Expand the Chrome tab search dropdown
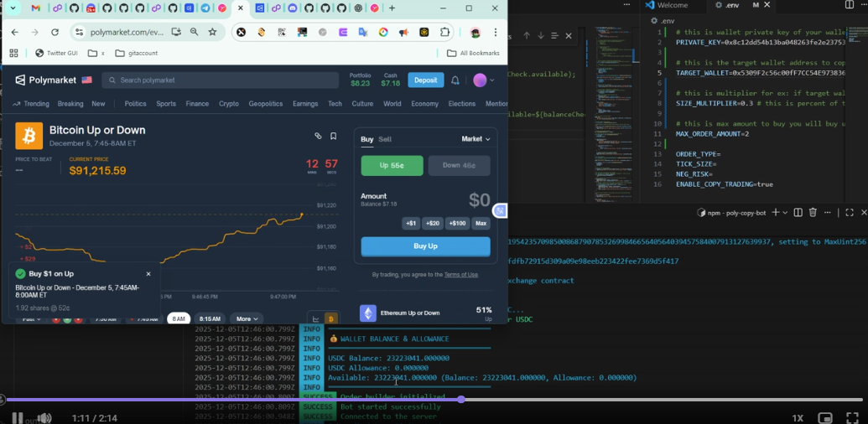The height and width of the screenshot is (424, 868). tap(13, 8)
